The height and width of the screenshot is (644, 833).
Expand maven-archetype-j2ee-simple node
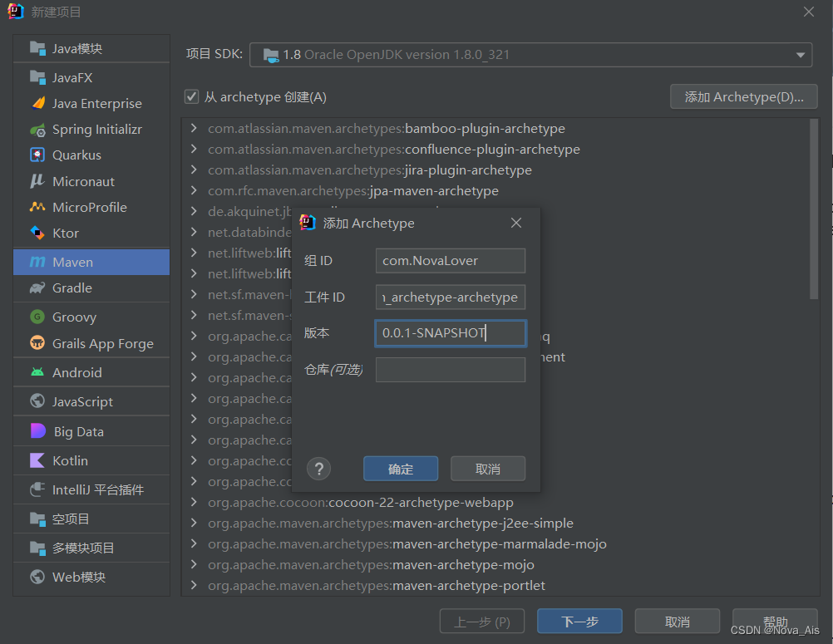coord(194,523)
